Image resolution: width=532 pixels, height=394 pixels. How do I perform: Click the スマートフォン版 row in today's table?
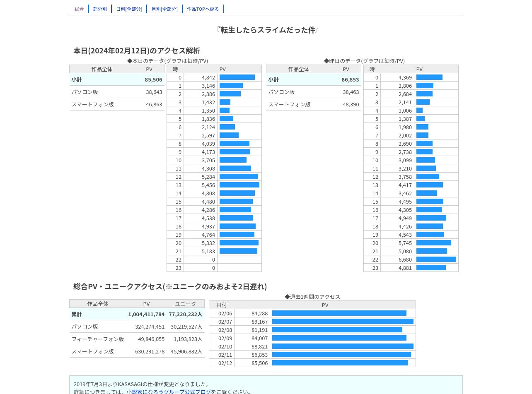[x=117, y=104]
